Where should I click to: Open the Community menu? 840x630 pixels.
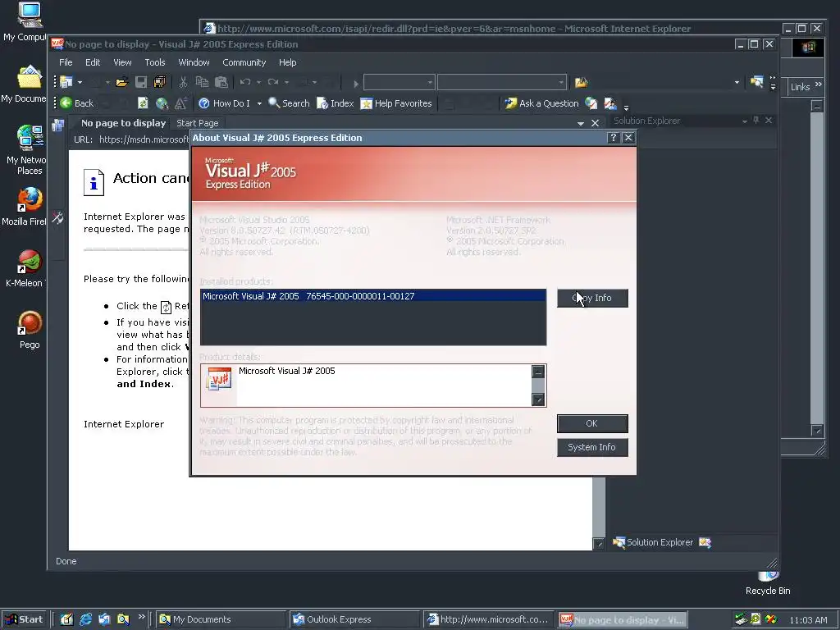[x=244, y=62]
